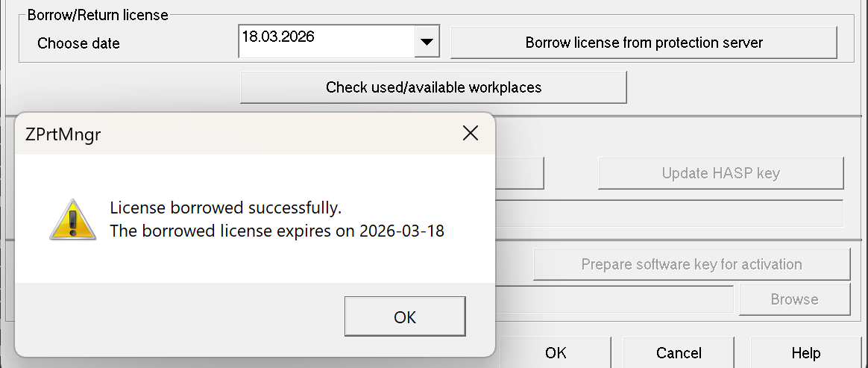The width and height of the screenshot is (868, 368).
Task: Click the text field left of Browse
Action: (x=615, y=299)
